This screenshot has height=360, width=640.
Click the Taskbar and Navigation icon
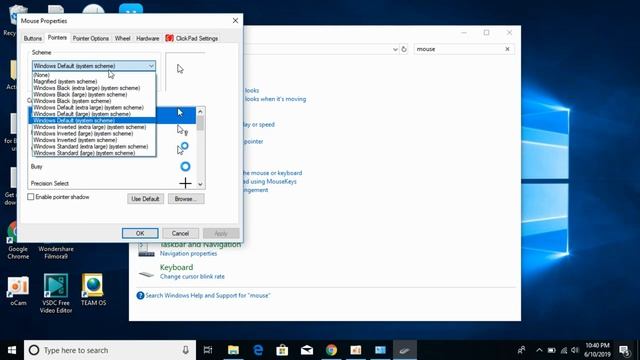(x=146, y=250)
